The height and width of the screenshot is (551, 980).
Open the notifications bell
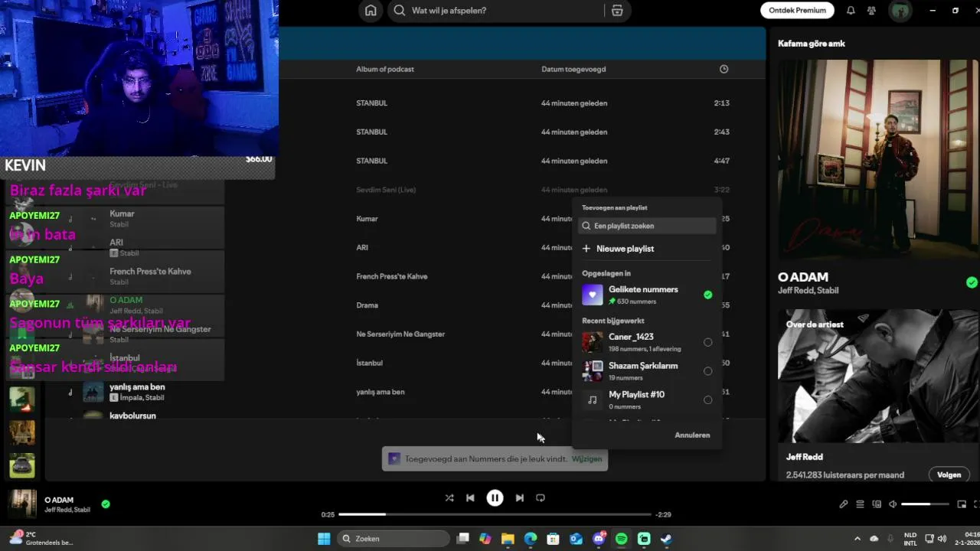coord(851,11)
